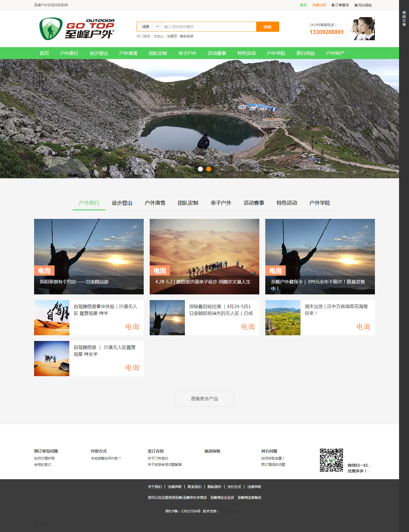Open 我的订单 in the right sidebar
The width and height of the screenshot is (409, 532).
tap(404, 19)
